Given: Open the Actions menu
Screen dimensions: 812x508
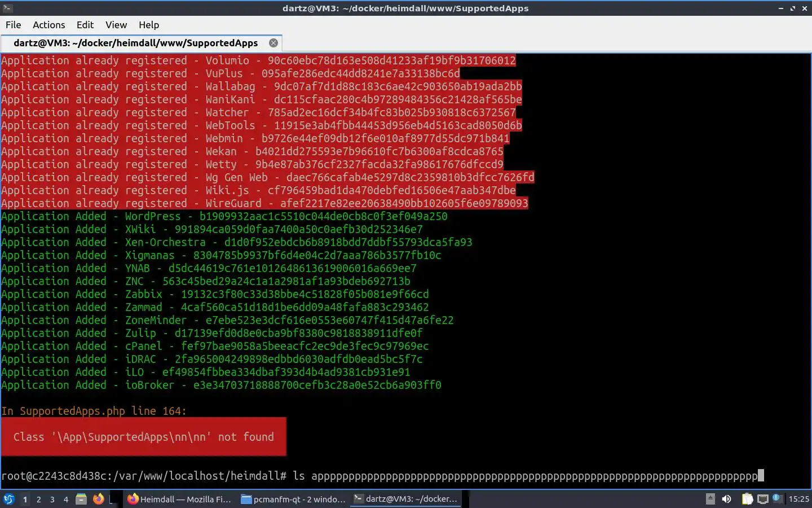Looking at the screenshot, I should click(x=49, y=25).
